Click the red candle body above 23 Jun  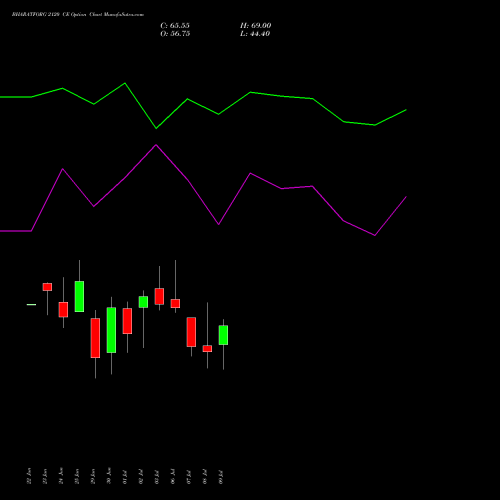coord(47,287)
